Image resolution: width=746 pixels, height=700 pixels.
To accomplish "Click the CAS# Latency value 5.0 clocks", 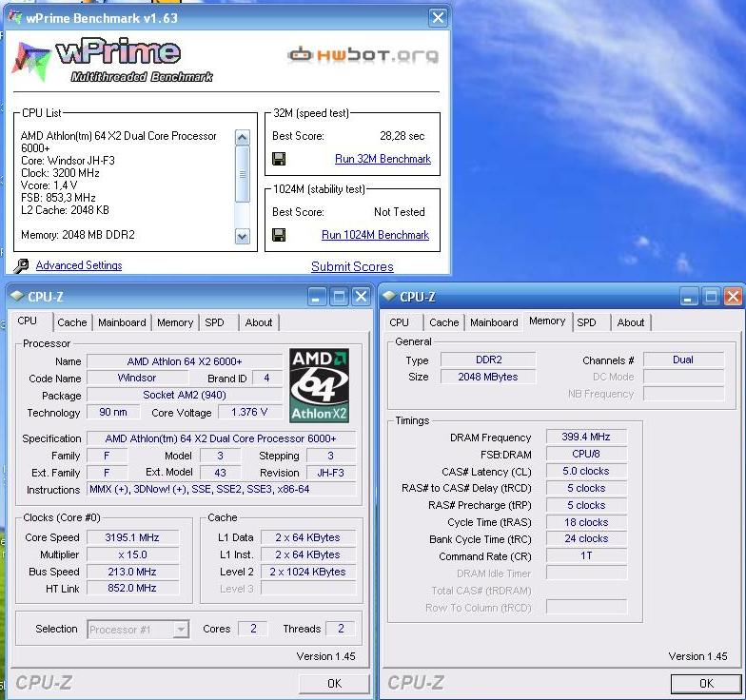I will pos(586,471).
